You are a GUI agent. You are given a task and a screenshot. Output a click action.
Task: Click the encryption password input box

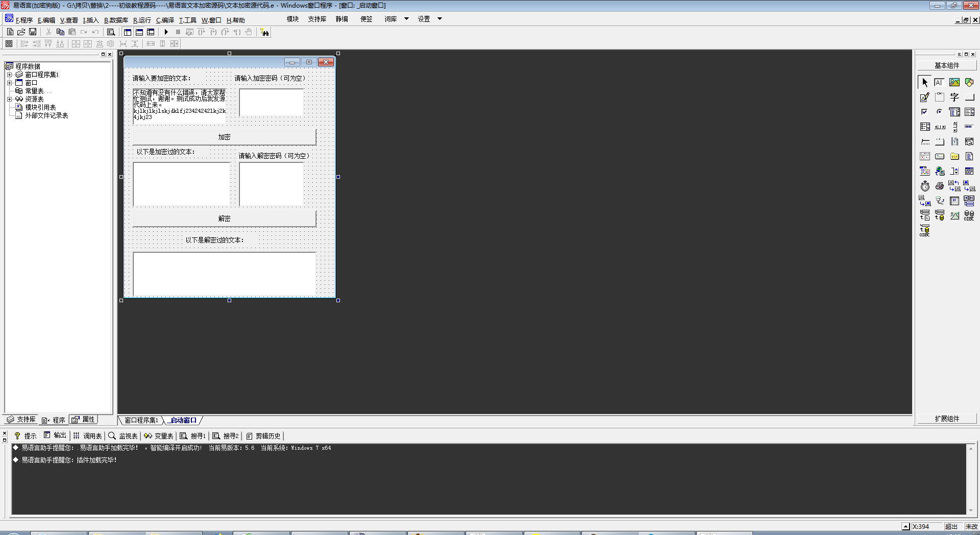[272, 103]
